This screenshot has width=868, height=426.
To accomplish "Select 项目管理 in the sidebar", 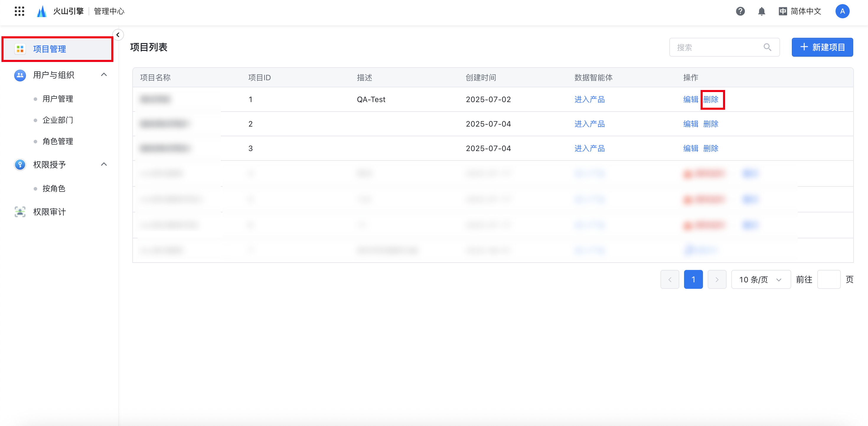I will 50,49.
